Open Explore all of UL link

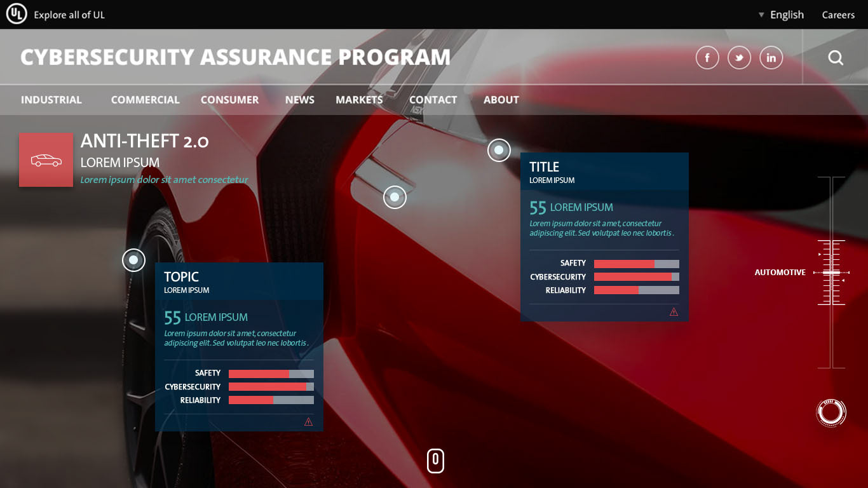tap(69, 15)
